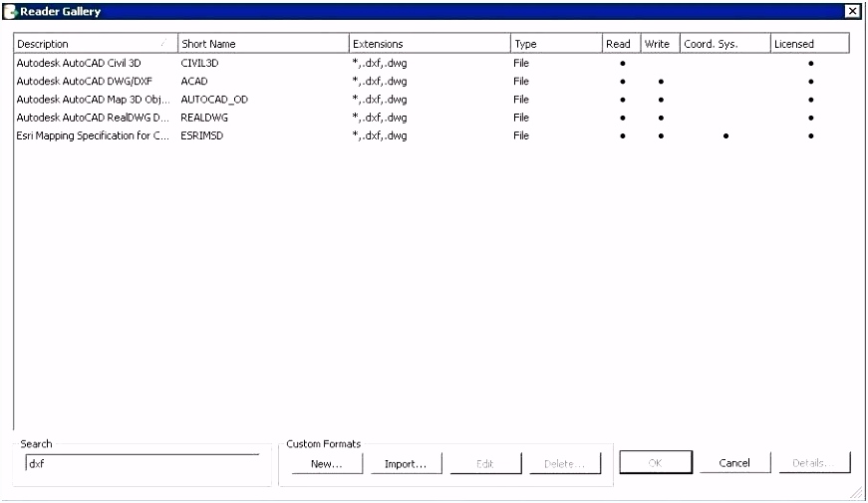Viewport: 868px width, 503px height.
Task: Click the Read dot in the CIVIL3D row
Action: (623, 64)
